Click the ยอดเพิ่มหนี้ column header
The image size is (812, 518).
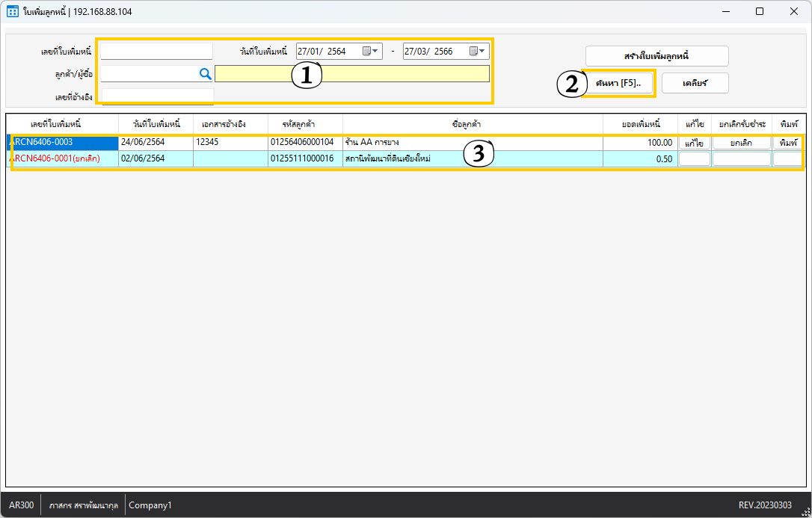click(640, 123)
